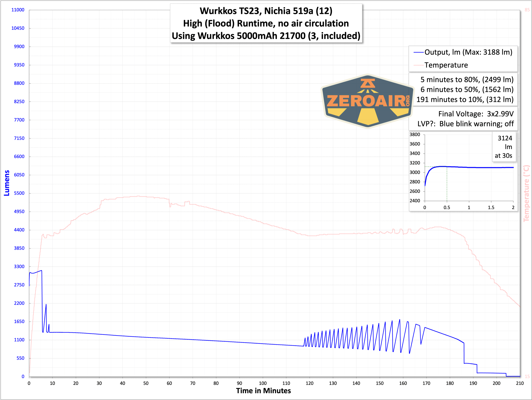Click the 'Temperature (°C)' right axis title
This screenshot has height=400, width=532.
(526, 193)
